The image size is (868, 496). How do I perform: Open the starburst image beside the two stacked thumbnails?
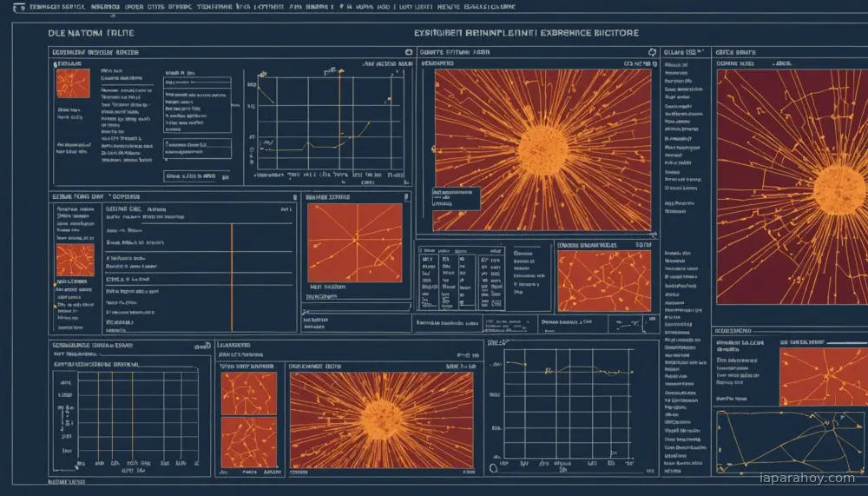pos(382,420)
